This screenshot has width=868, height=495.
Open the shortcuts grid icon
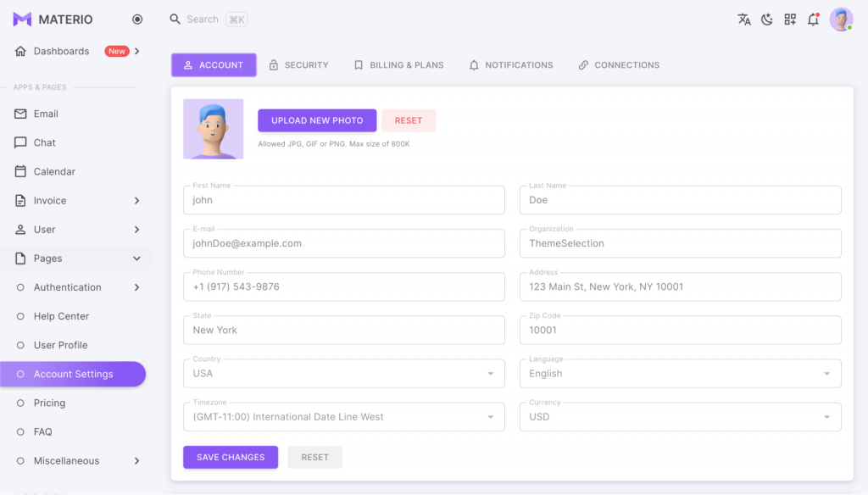[x=790, y=19]
